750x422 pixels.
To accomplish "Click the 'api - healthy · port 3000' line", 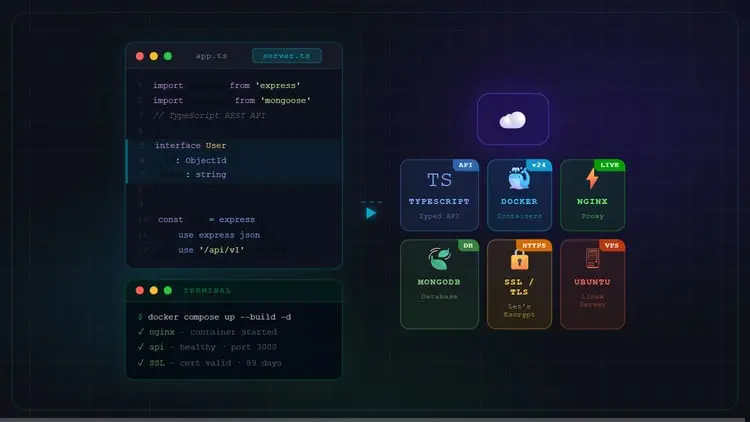I will pyautogui.click(x=207, y=347).
